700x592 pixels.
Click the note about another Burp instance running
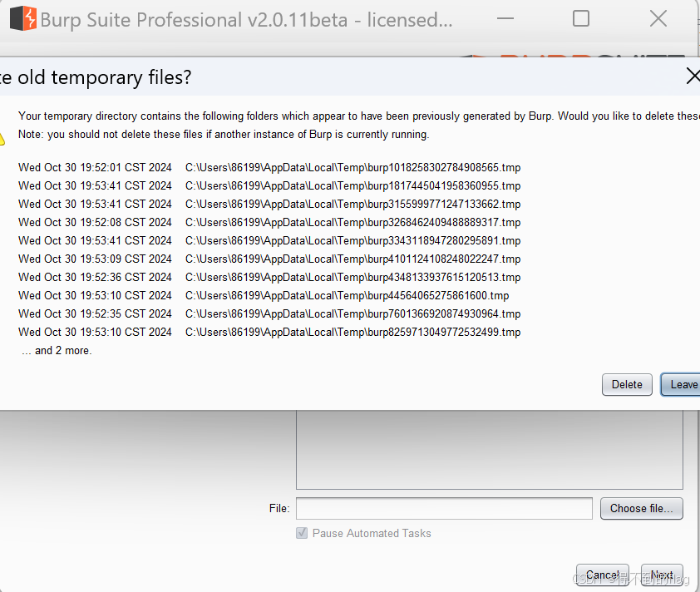(224, 135)
